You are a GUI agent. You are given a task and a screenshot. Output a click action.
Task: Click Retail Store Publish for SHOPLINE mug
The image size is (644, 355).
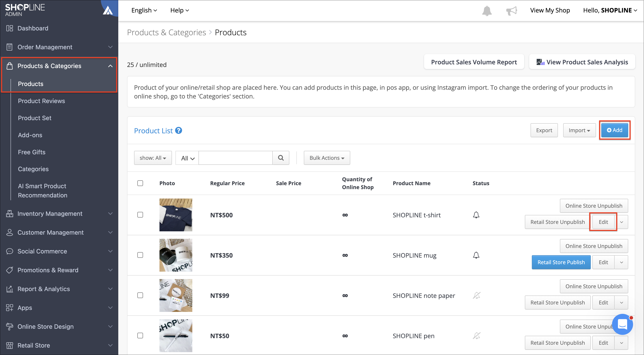pos(561,262)
